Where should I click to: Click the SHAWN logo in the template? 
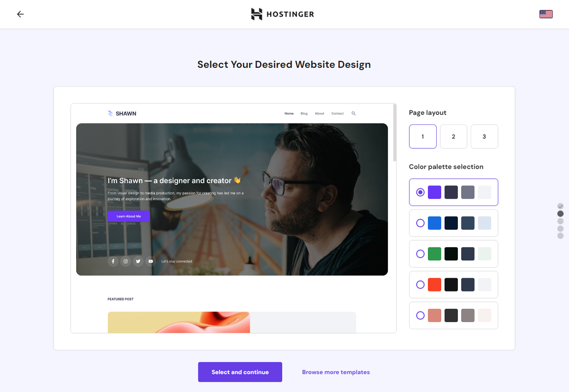click(122, 113)
